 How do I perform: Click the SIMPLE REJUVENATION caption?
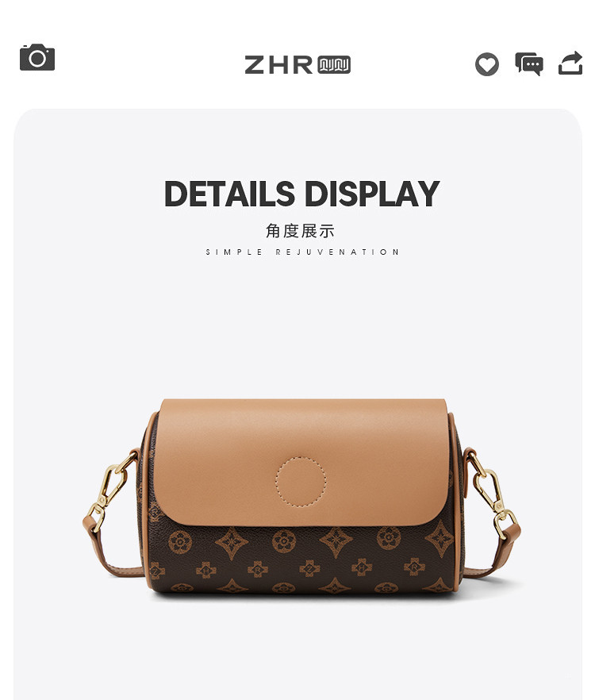click(302, 252)
